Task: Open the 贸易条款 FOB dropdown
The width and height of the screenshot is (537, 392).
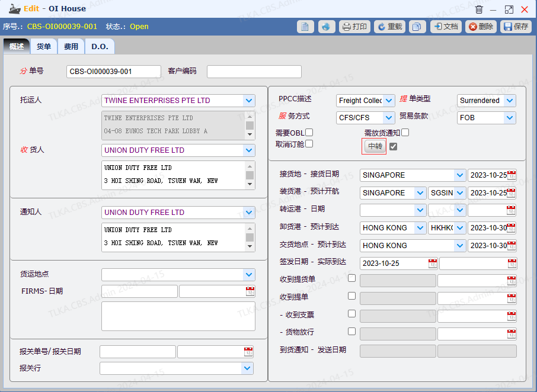Action: (x=510, y=118)
